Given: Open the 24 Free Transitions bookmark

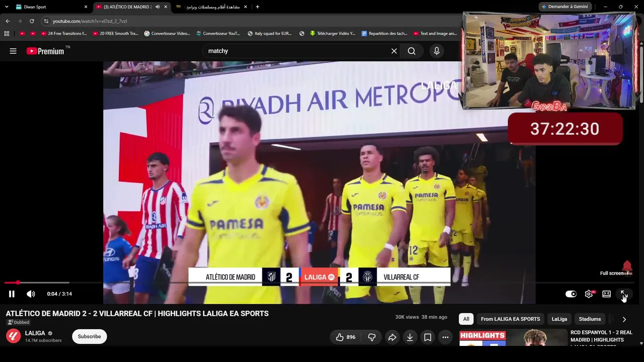Looking at the screenshot, I should click(x=64, y=34).
